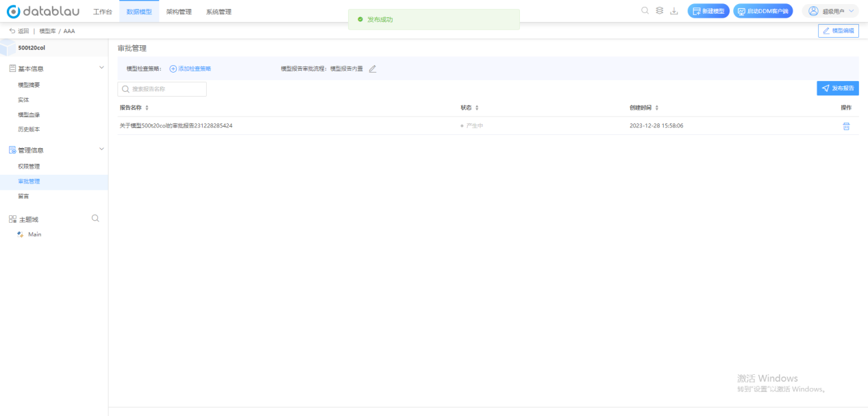
Task: Delete the report with the trash icon
Action: (846, 126)
